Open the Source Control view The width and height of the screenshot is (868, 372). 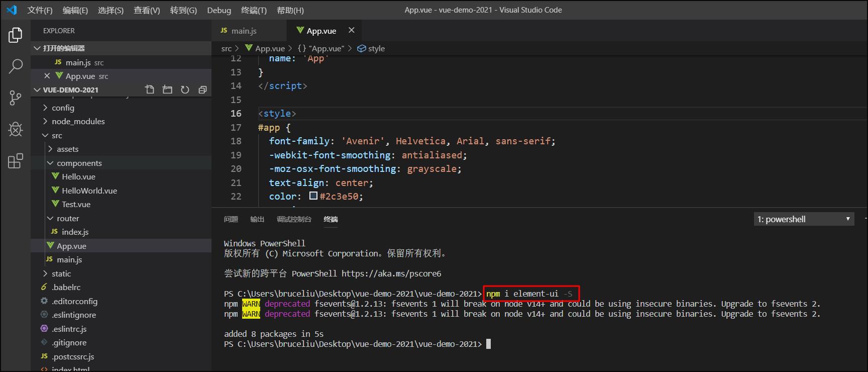point(16,98)
